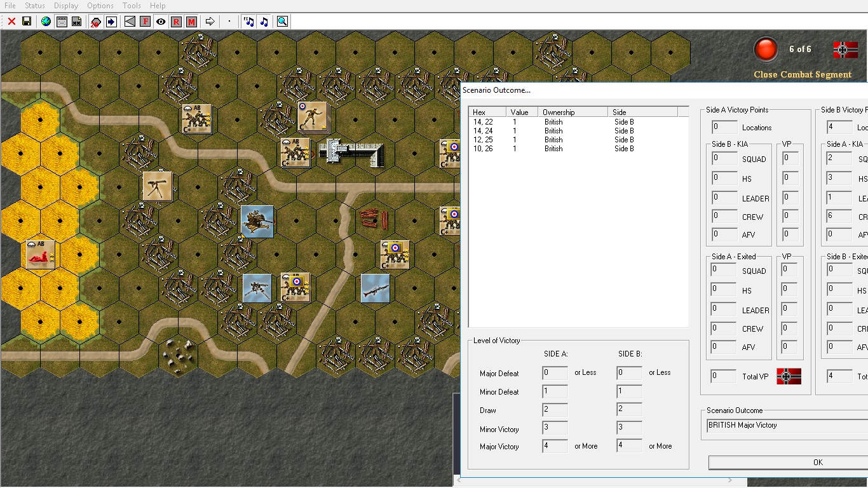Click the Side A Locations points field

(724, 127)
